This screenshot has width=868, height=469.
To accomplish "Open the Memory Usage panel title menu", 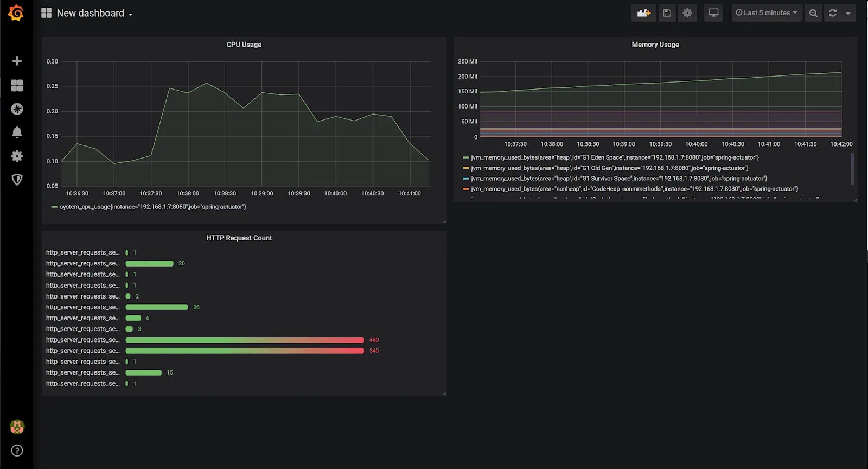I will 655,45.
